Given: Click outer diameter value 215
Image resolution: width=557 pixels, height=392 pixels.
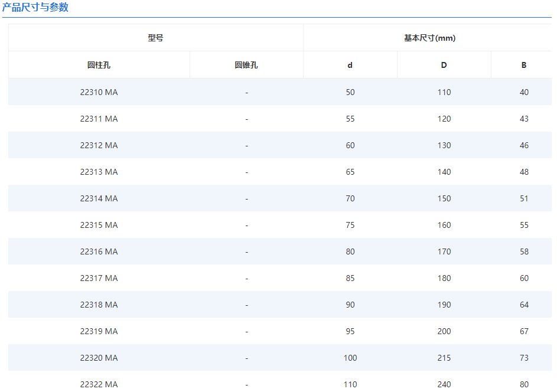Looking at the screenshot, I should click(444, 358).
